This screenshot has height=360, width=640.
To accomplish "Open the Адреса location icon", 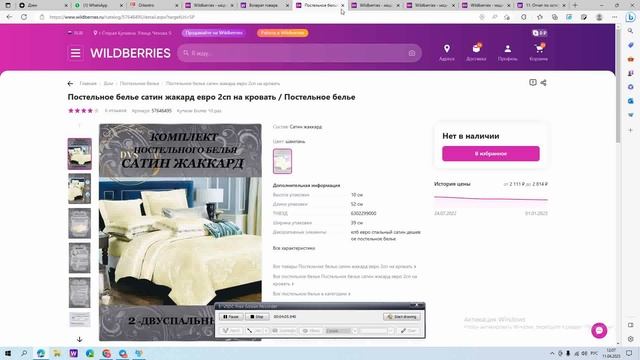I will 447,53.
